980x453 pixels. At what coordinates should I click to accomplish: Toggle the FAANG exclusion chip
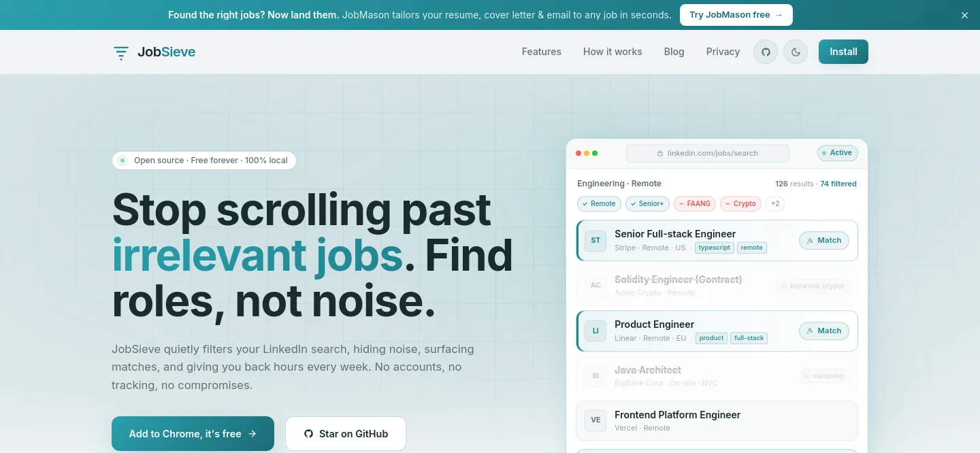click(694, 203)
